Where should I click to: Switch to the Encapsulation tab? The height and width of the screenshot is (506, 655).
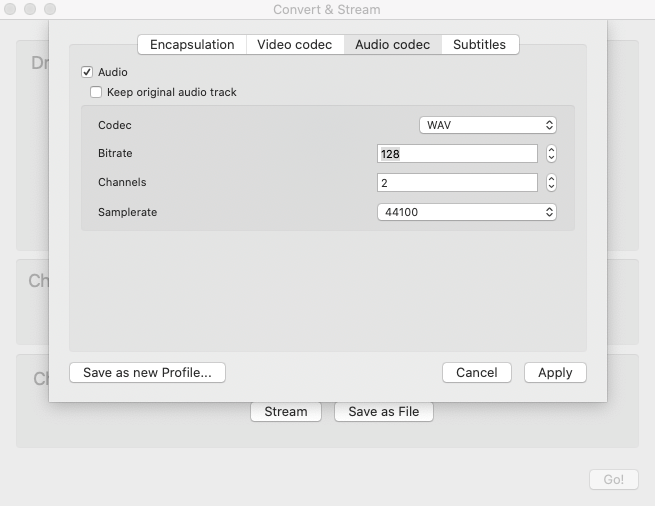point(192,44)
